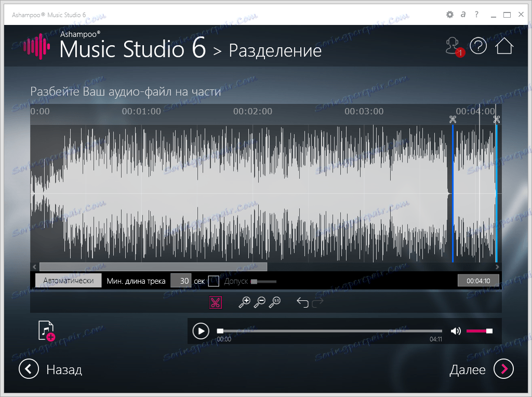Select the last scissors split marker at end
Screen dimensions: 532x397
pos(497,120)
